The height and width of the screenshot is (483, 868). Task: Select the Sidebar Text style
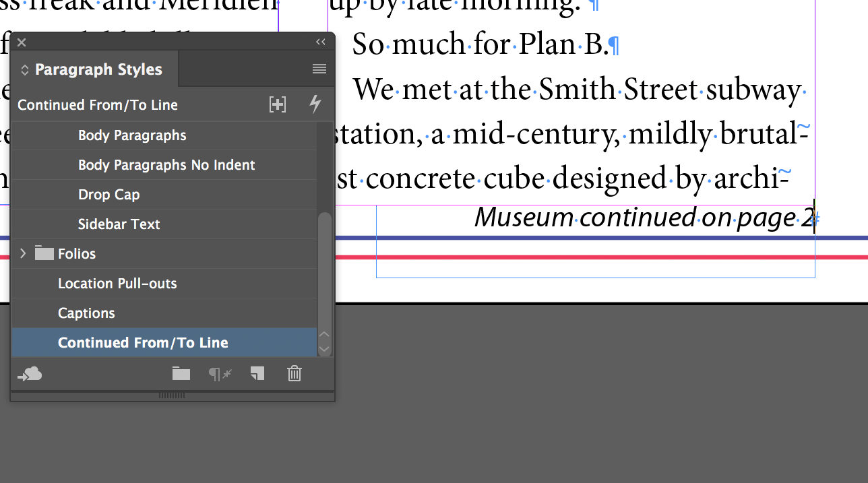pyautogui.click(x=164, y=224)
